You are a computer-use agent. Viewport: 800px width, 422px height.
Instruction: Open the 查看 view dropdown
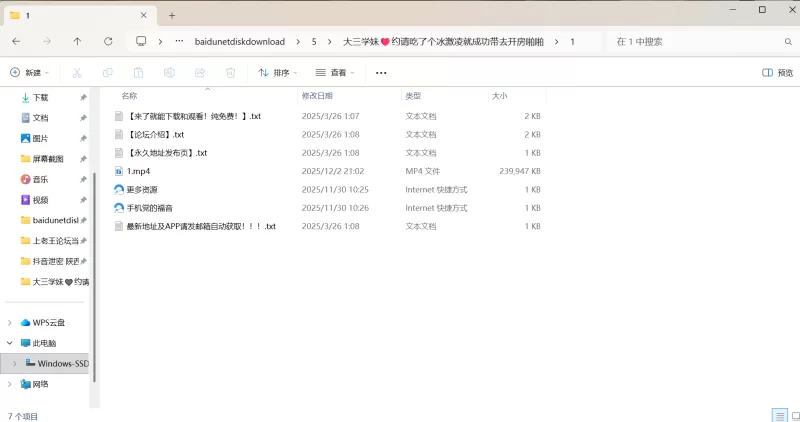pyautogui.click(x=335, y=73)
